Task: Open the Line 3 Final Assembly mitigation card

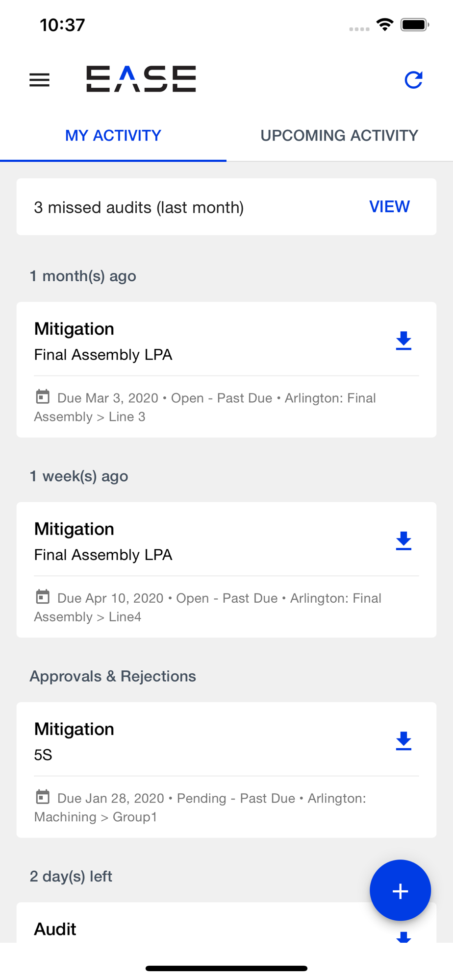Action: coord(226,369)
